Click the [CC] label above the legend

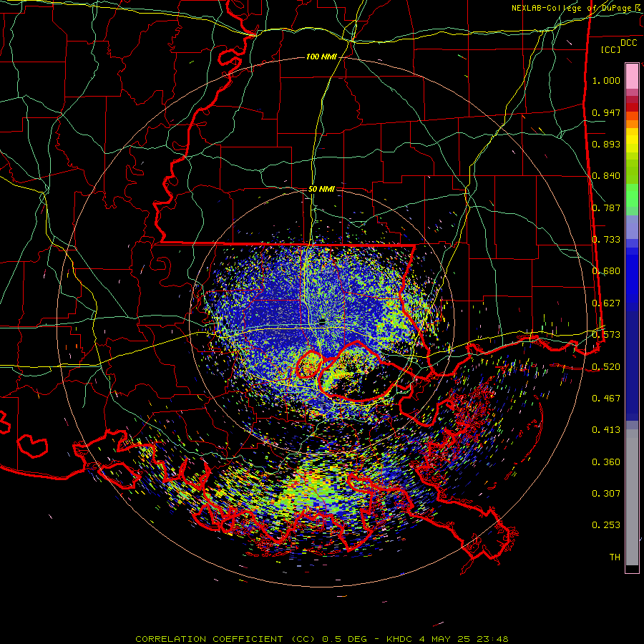611,49
